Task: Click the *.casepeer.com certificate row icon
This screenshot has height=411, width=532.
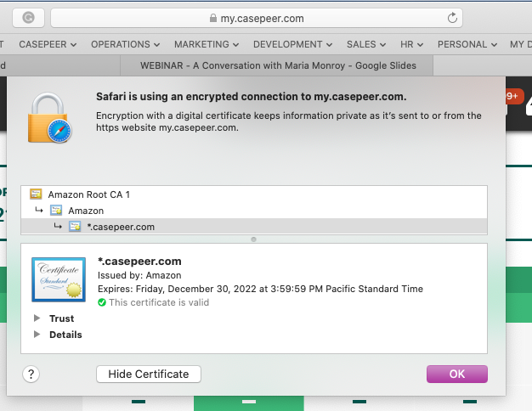Action: (x=75, y=227)
